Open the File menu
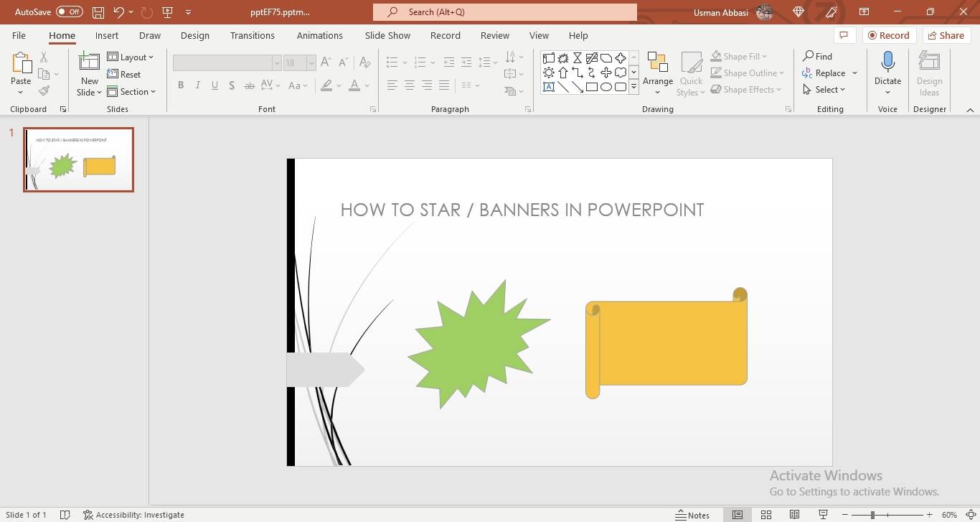980x522 pixels. point(19,35)
